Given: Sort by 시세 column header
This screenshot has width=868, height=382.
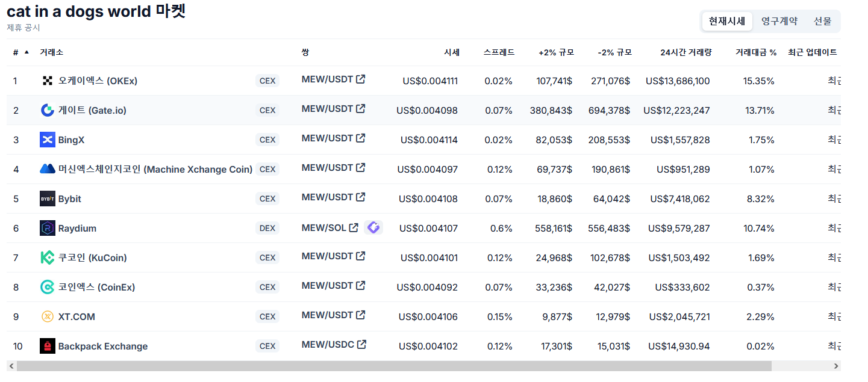Looking at the screenshot, I should 452,52.
